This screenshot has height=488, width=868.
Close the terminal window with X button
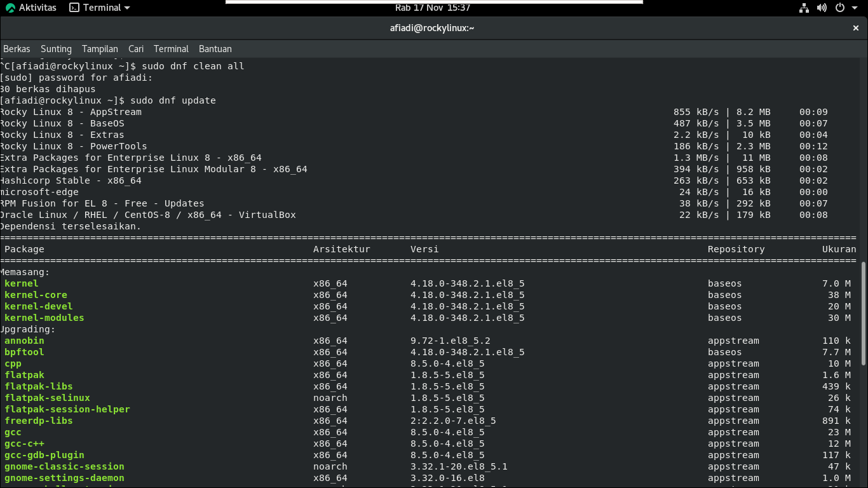pos(856,28)
